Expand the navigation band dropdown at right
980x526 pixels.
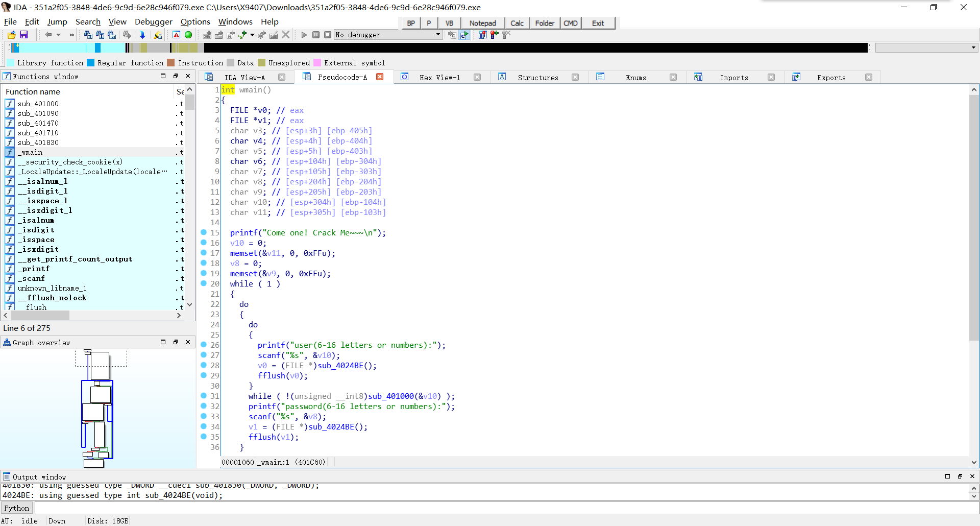973,47
